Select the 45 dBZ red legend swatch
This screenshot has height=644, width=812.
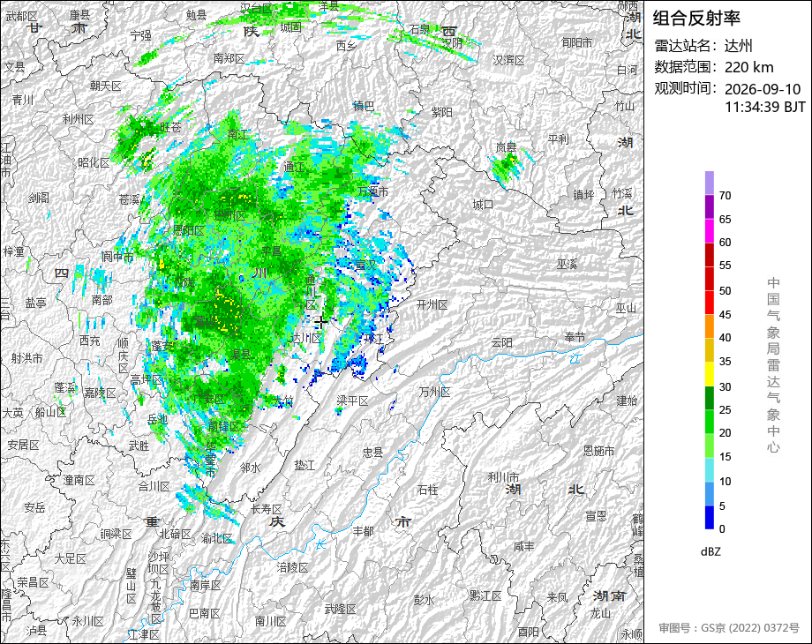click(x=709, y=303)
